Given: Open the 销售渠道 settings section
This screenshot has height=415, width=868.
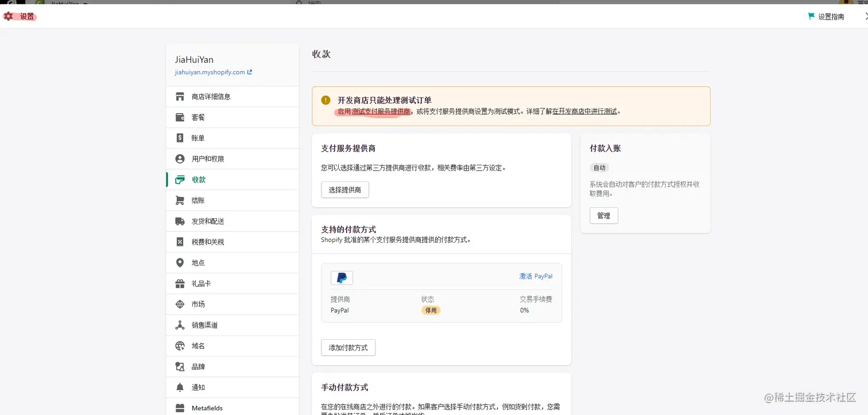Looking at the screenshot, I should tap(204, 325).
